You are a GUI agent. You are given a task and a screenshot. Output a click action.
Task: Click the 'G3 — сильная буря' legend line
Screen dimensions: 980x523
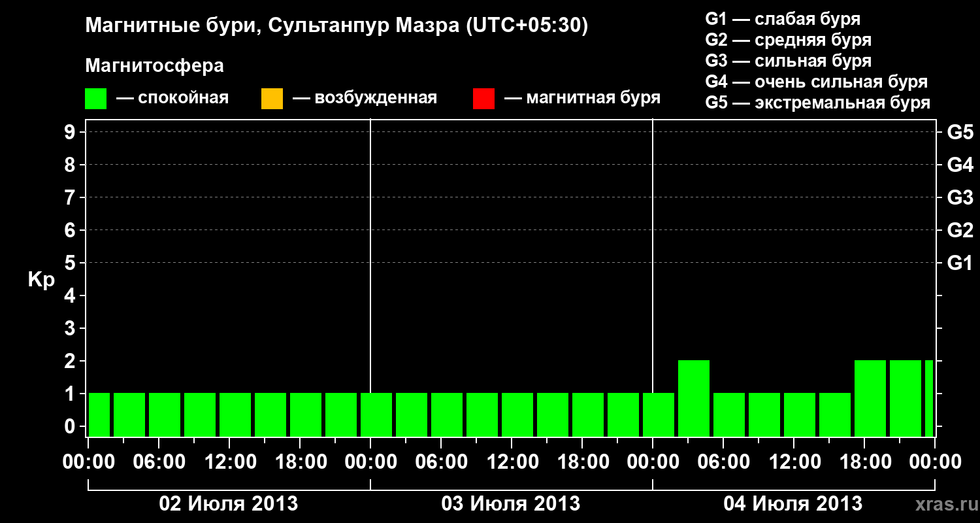coord(789,61)
